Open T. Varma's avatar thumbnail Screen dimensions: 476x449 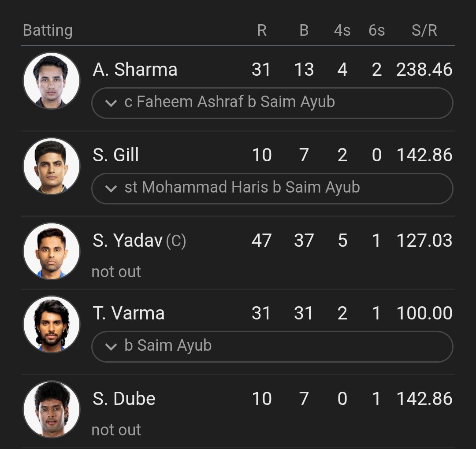point(52,324)
